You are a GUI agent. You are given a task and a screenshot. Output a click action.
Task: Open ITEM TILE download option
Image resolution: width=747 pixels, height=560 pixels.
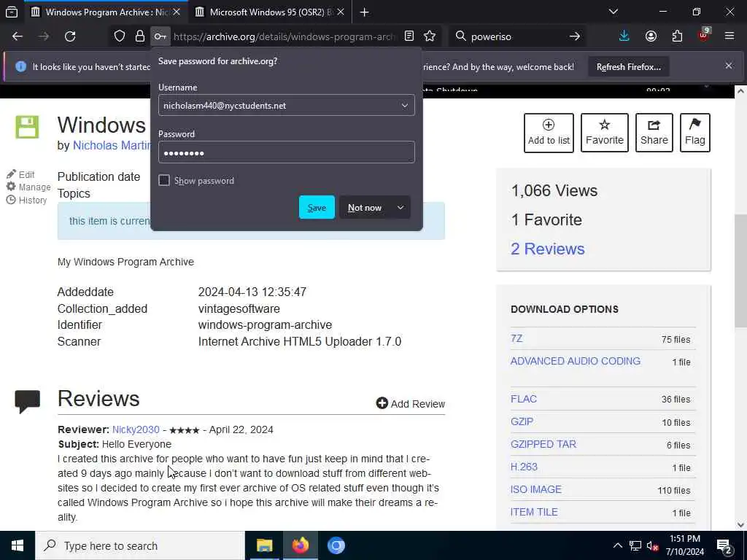point(534,512)
